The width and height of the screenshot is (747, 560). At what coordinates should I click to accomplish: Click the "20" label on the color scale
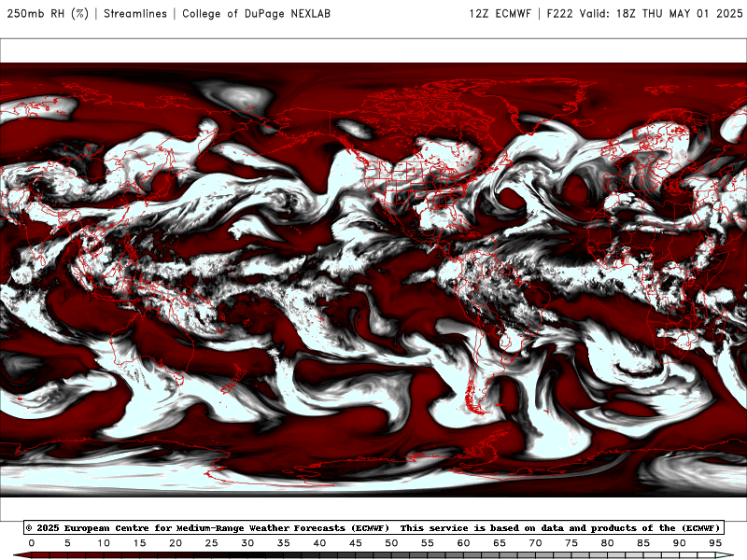click(176, 543)
